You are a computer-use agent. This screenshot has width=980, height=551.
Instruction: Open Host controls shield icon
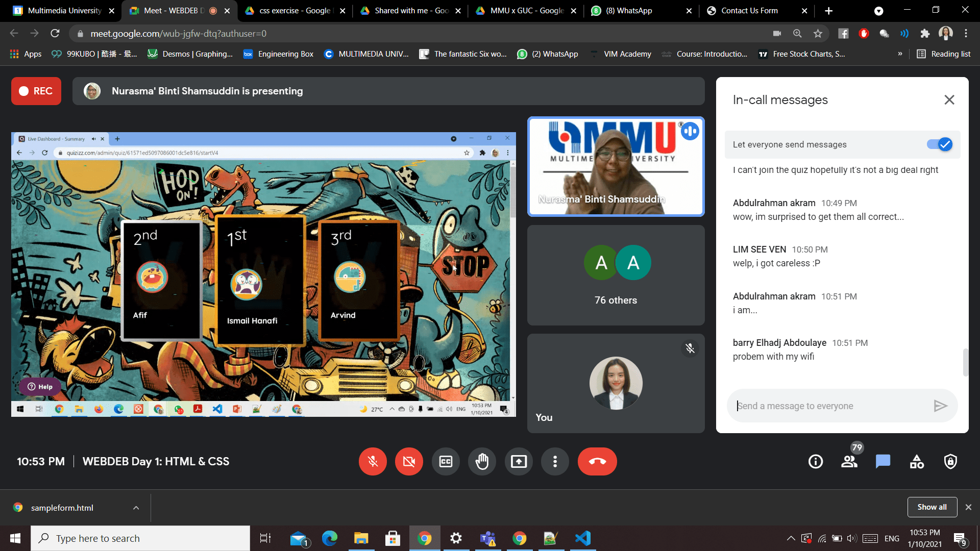pyautogui.click(x=950, y=462)
